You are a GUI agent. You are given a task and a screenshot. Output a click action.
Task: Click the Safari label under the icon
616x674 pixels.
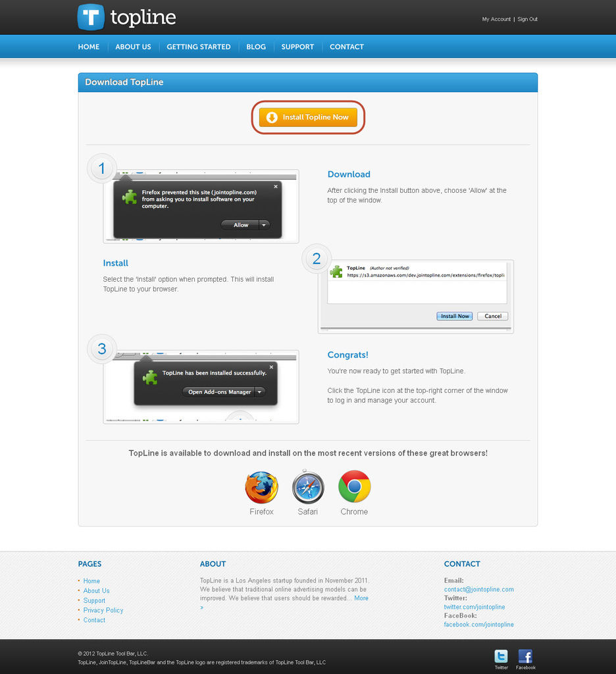(x=308, y=511)
